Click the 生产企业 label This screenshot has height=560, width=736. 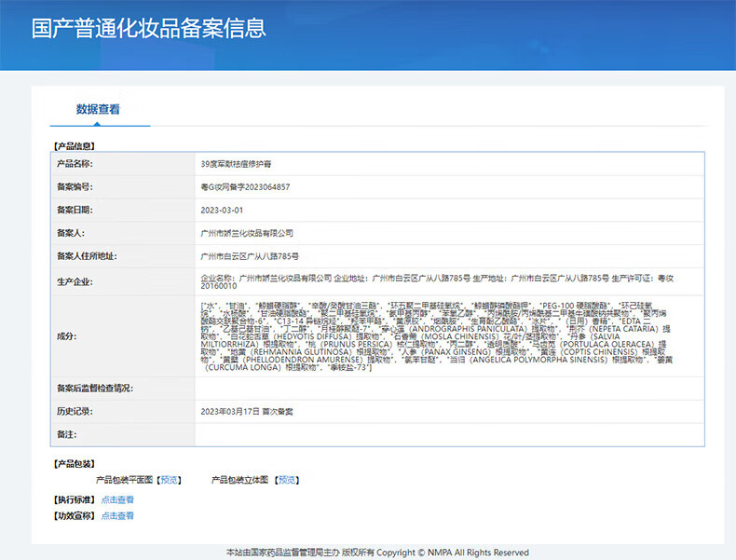pos(75,281)
